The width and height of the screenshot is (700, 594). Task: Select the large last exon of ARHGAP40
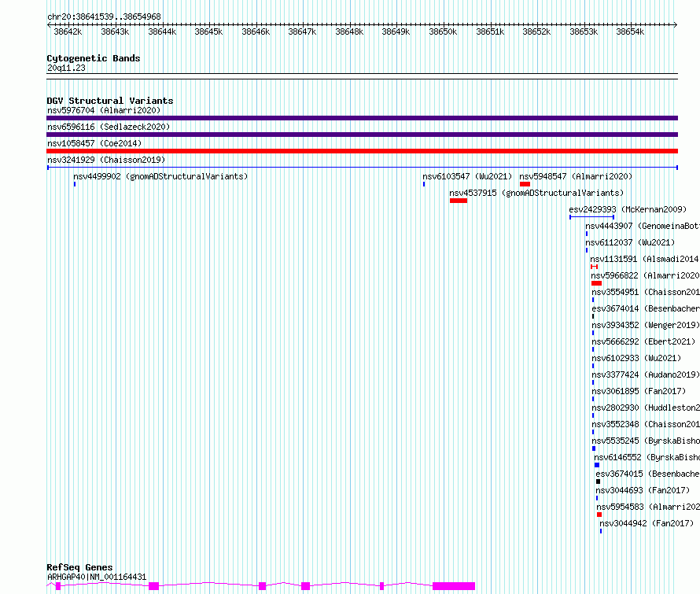tap(454, 586)
